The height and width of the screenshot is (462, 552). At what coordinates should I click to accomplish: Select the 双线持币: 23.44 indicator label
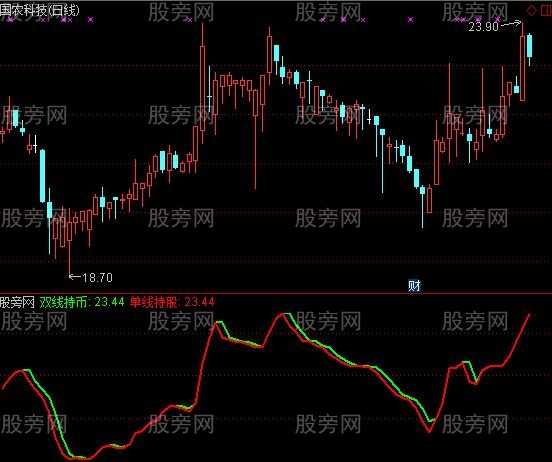coord(82,302)
